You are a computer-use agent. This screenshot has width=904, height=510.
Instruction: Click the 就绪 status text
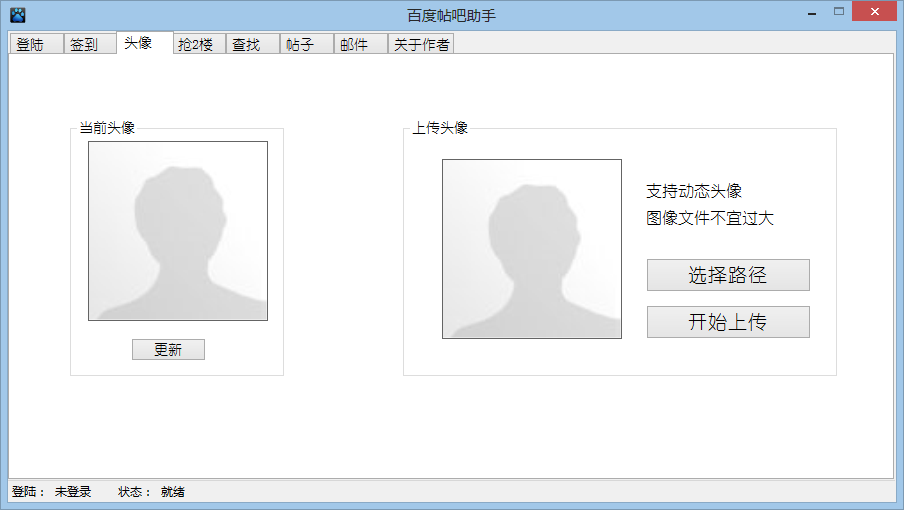click(173, 492)
